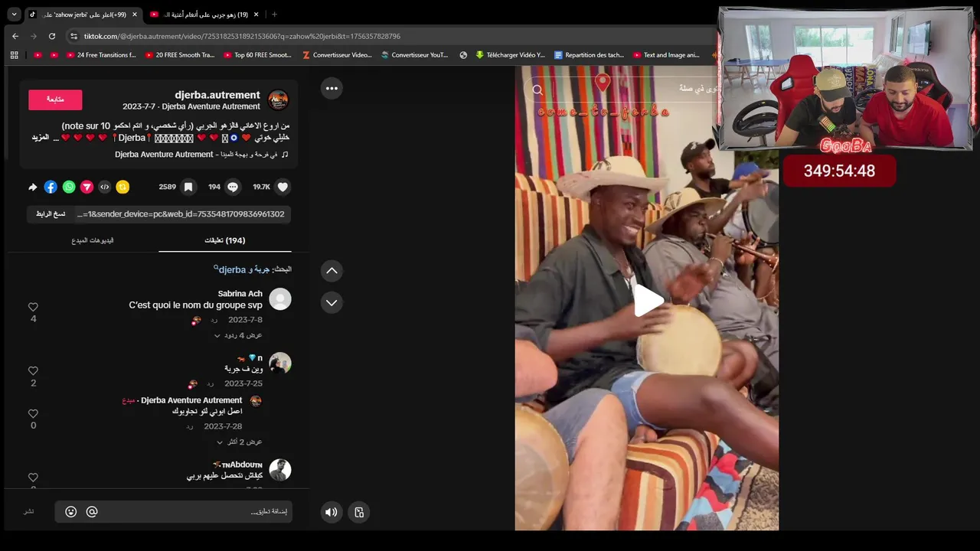Screen dimensions: 980x551
Task: Insert a mention with the @ icon
Action: coord(92,512)
